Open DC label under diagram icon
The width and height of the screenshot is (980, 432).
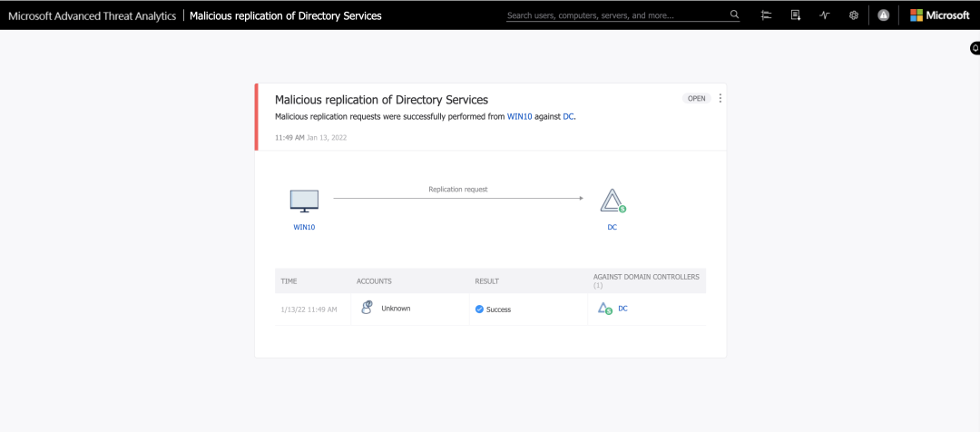coord(612,227)
